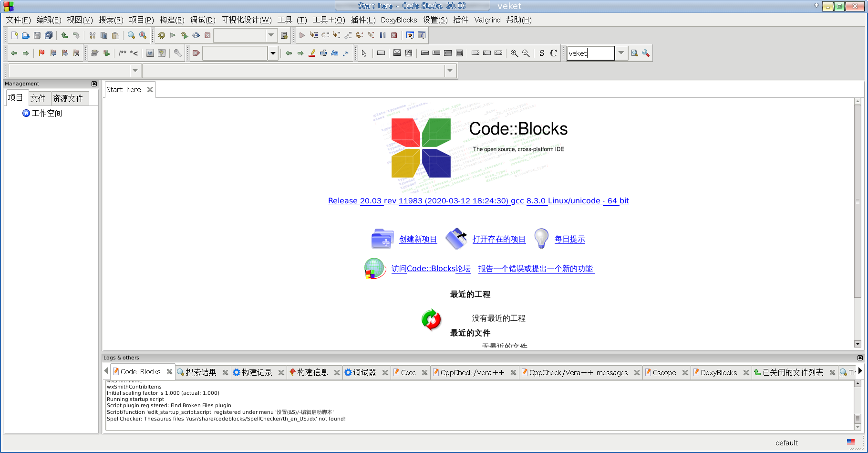Click the Paste clipboard icon
Screen dimensions: 868x453
pyautogui.click(x=115, y=35)
